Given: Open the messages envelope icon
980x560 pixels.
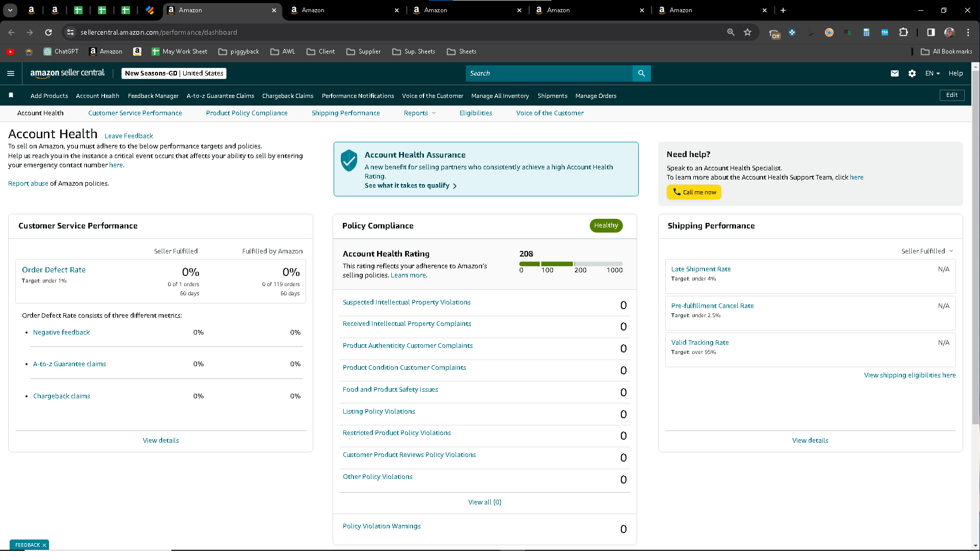Looking at the screenshot, I should point(894,73).
